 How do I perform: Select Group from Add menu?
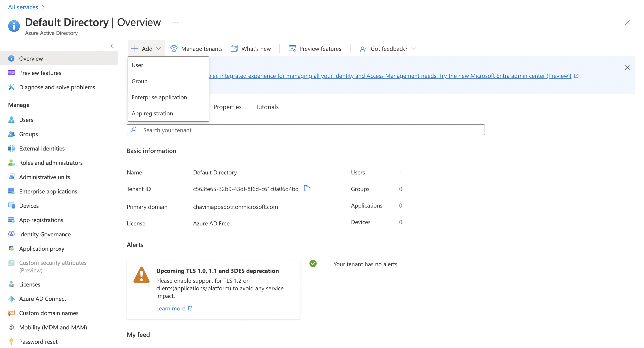pyautogui.click(x=168, y=81)
